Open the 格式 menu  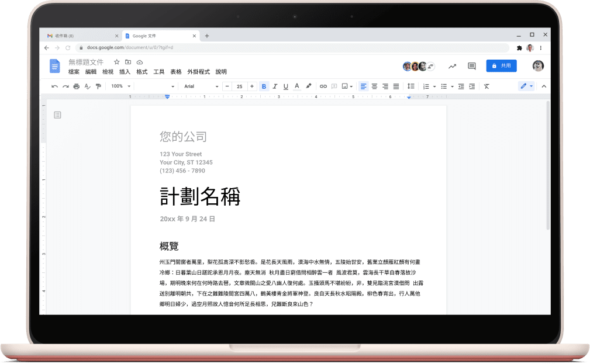[142, 72]
